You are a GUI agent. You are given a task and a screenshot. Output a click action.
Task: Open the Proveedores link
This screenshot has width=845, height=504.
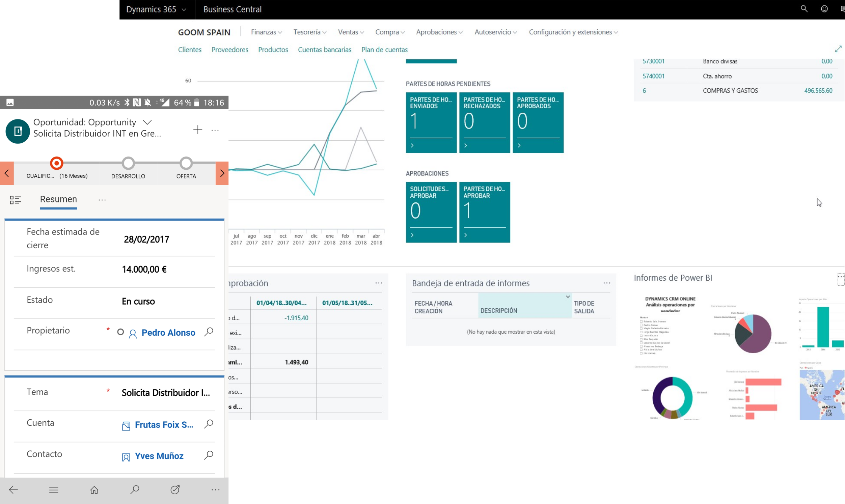pos(229,50)
